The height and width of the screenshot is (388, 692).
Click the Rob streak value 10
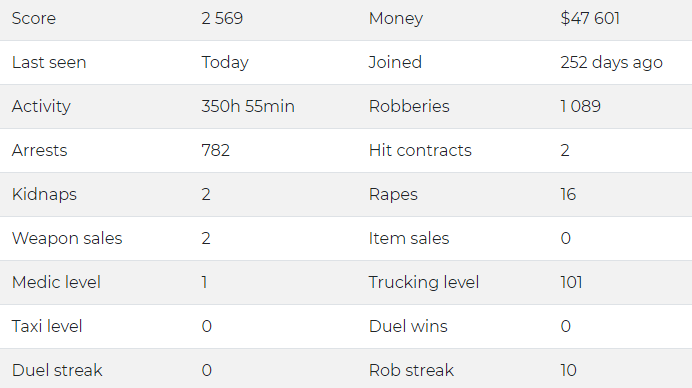click(x=568, y=370)
